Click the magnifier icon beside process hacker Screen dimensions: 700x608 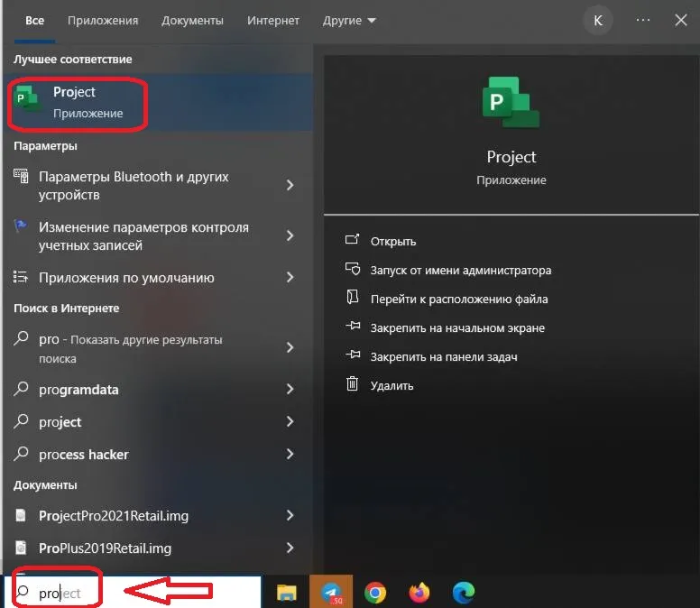[21, 454]
